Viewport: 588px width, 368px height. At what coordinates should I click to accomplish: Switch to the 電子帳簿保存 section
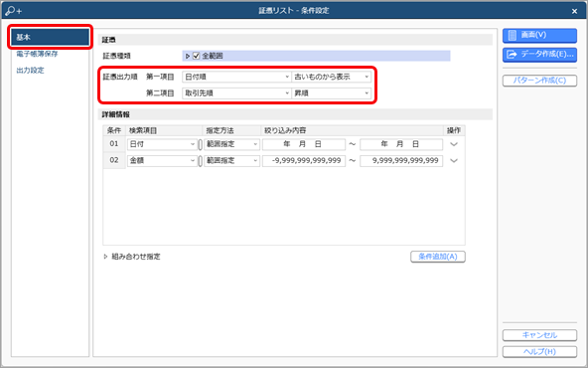point(37,54)
